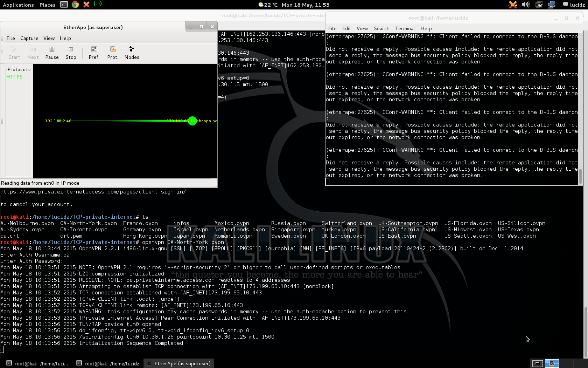Click the green node at choopa.net
588x368 pixels.
click(192, 121)
